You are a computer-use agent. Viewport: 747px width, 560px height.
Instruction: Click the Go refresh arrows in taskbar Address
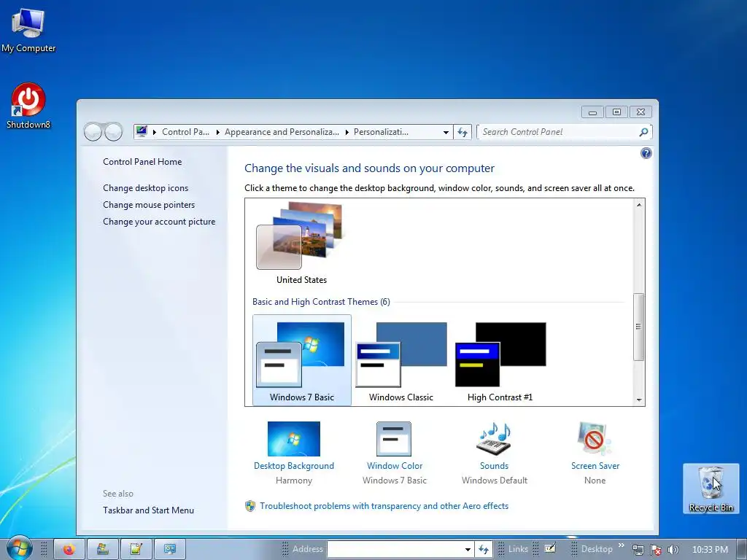pos(484,550)
